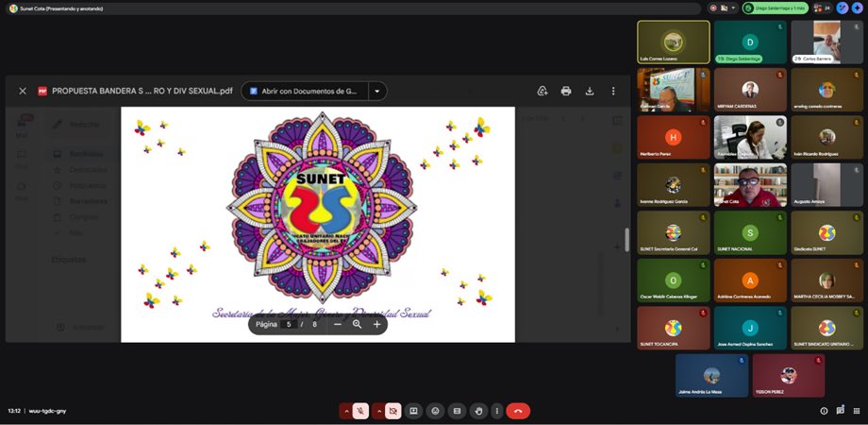The height and width of the screenshot is (425, 868).
Task: Select Jaime Andrés La Mesa tile
Action: click(711, 376)
